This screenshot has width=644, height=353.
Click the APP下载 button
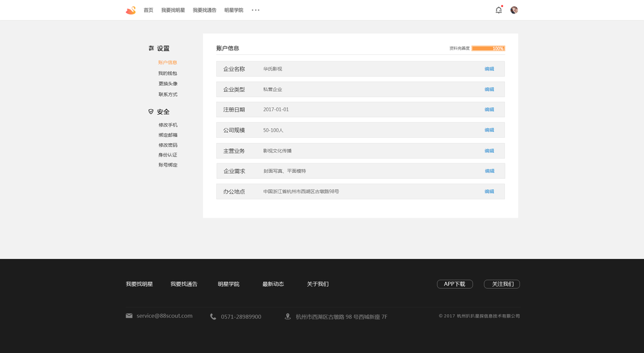pyautogui.click(x=455, y=284)
